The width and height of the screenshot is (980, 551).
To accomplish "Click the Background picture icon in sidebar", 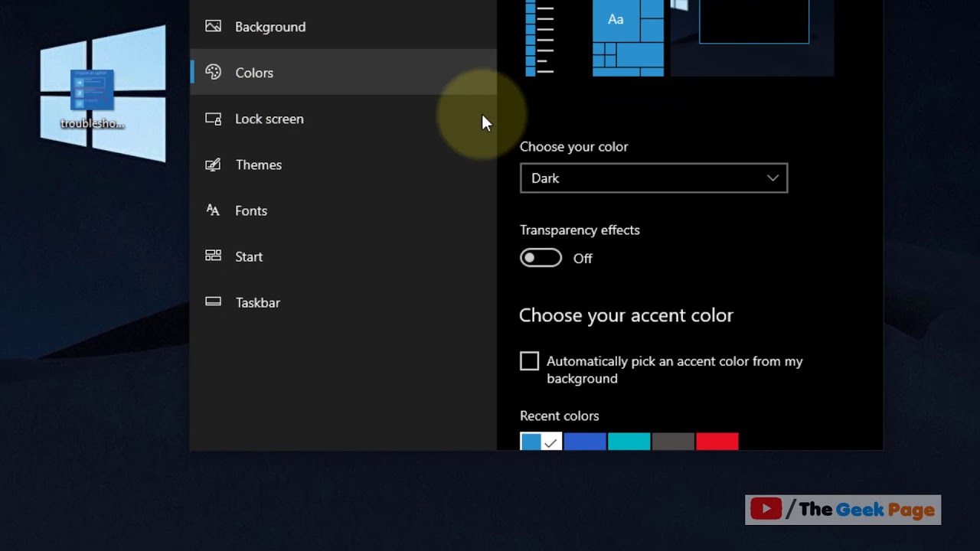I will (213, 27).
